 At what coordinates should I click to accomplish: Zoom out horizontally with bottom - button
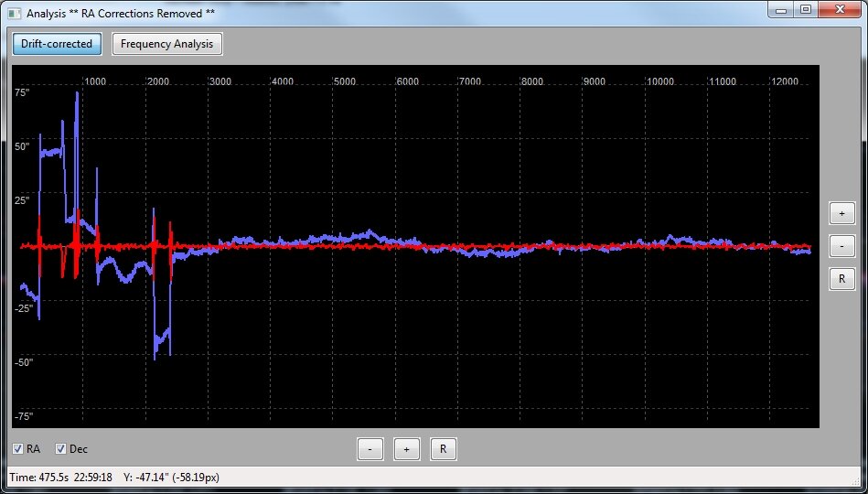tap(370, 449)
